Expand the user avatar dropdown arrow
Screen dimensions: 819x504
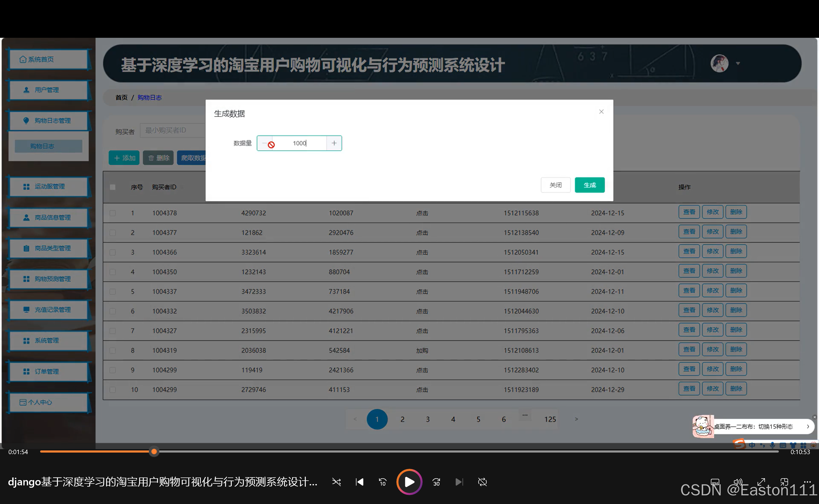click(738, 63)
